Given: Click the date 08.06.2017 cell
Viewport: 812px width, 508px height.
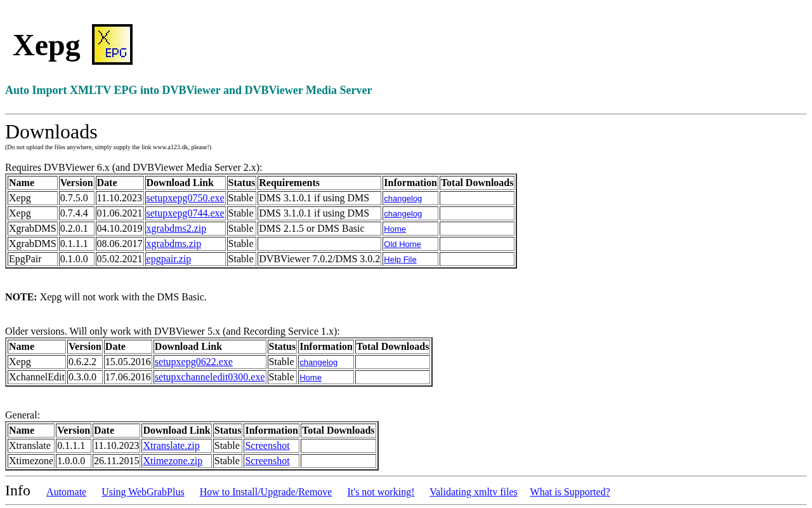Looking at the screenshot, I should coord(120,244).
